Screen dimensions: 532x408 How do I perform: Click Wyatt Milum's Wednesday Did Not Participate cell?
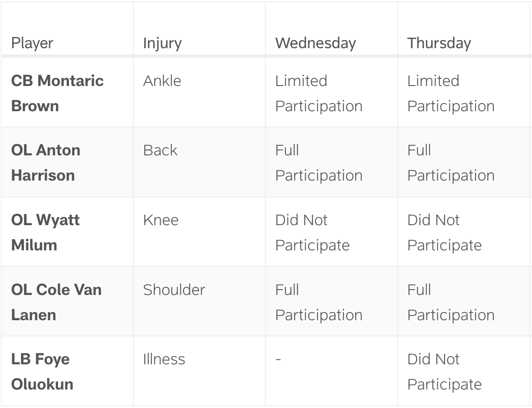pyautogui.click(x=312, y=232)
